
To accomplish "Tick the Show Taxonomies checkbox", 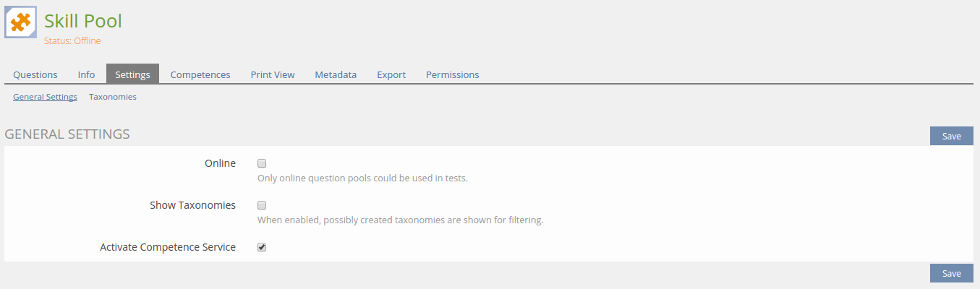I will (262, 205).
